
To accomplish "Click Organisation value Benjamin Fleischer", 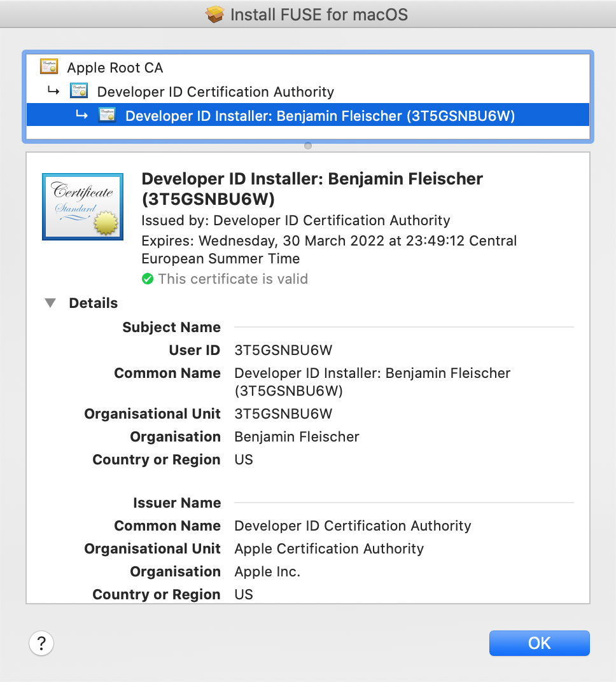I will pos(297,436).
